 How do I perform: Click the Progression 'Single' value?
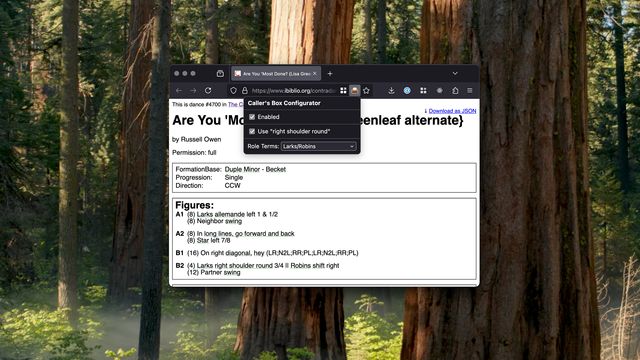click(x=233, y=178)
